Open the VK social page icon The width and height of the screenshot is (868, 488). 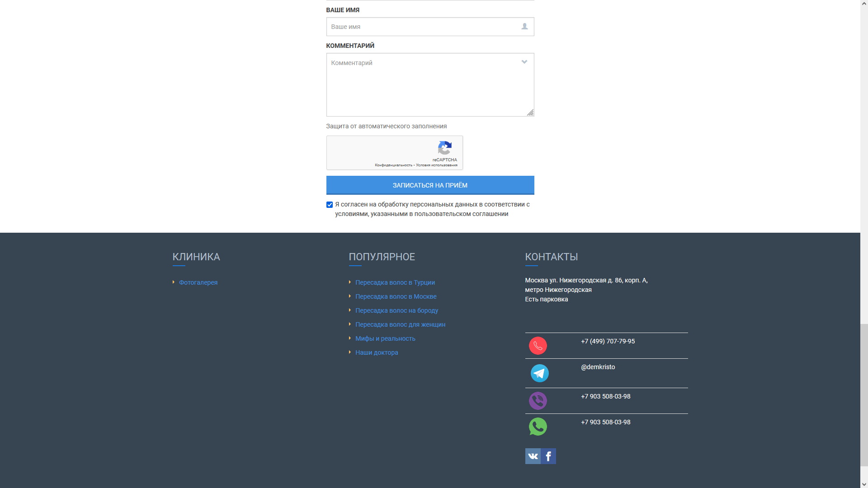click(533, 456)
